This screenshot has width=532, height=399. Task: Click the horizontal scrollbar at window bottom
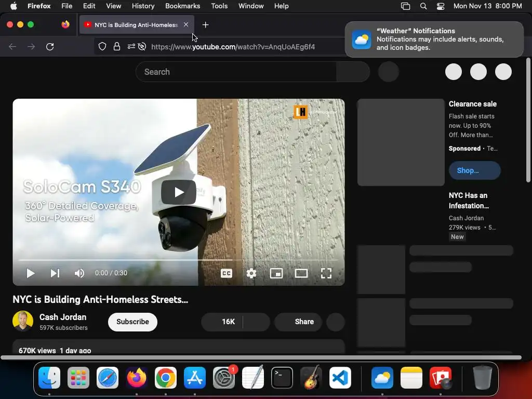tap(261, 357)
